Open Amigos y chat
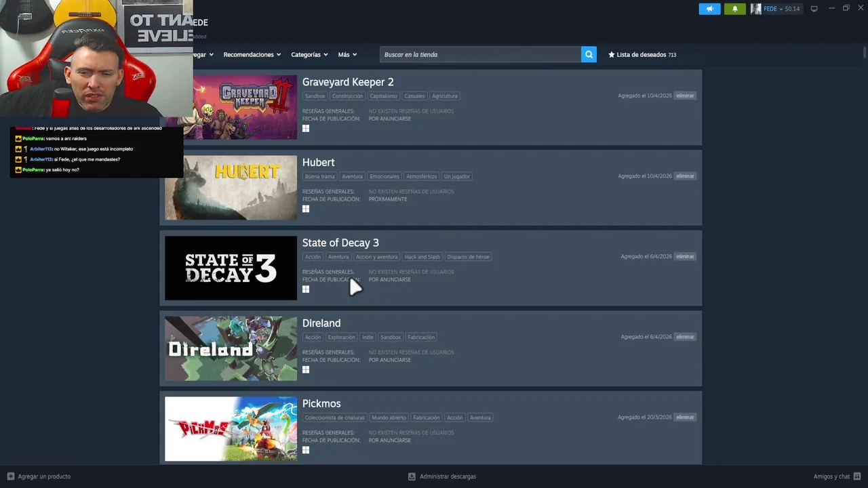 [x=831, y=476]
